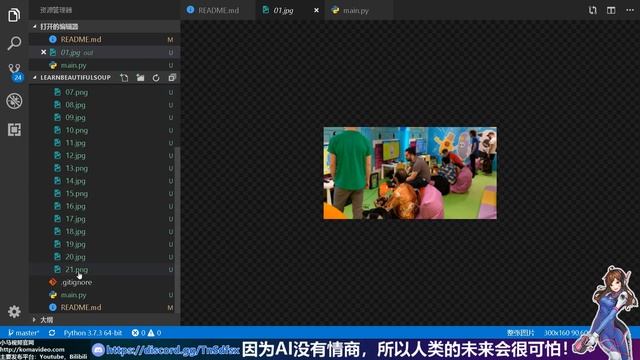This screenshot has height=360, width=640.
Task: Click the New File icon in LEARNBEAUTIFULSOUP header
Action: pyautogui.click(x=124, y=78)
